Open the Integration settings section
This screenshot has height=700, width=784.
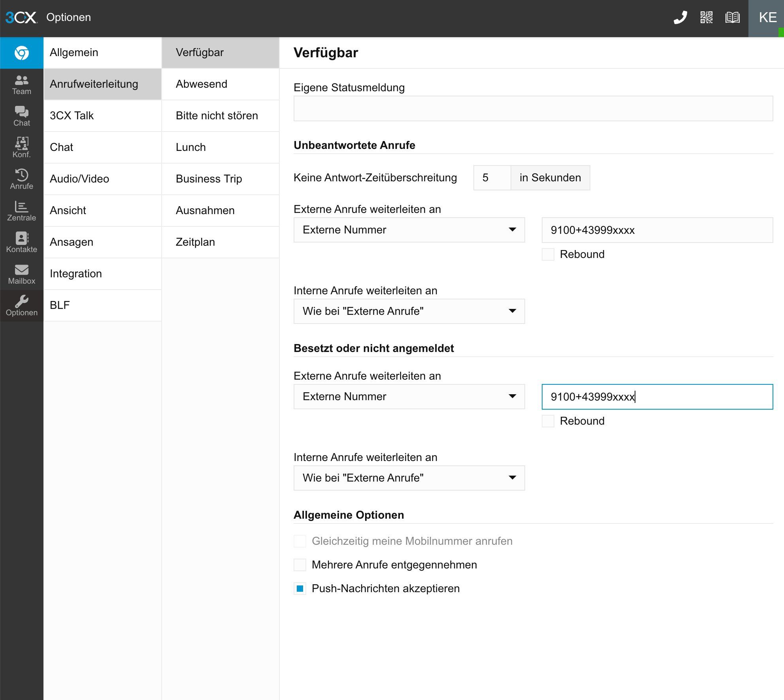pyautogui.click(x=102, y=274)
